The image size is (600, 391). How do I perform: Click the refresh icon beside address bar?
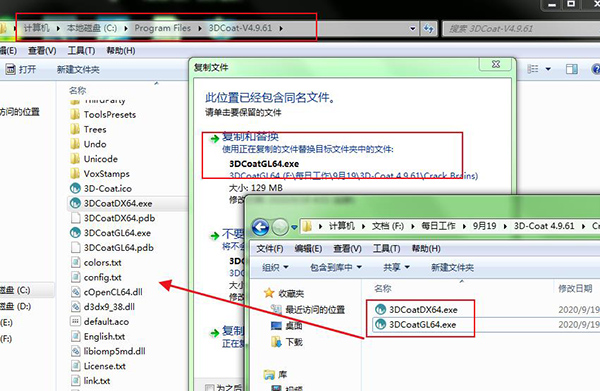429,28
